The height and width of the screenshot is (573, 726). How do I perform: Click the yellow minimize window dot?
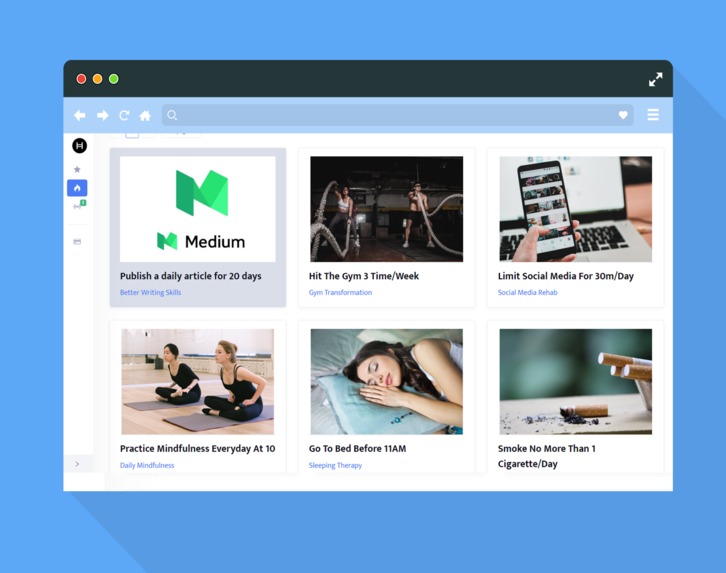(x=97, y=79)
